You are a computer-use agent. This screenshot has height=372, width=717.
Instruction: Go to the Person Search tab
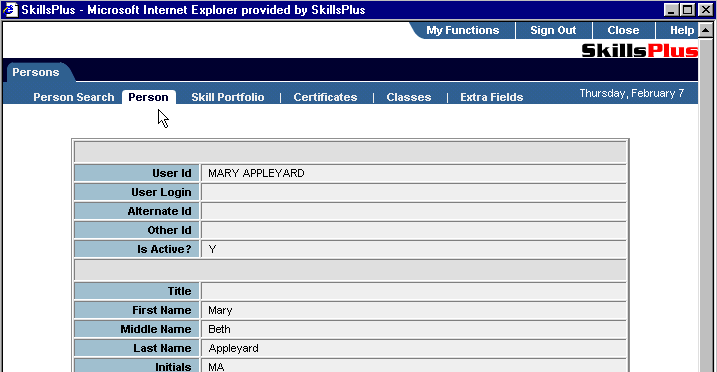pyautogui.click(x=74, y=97)
